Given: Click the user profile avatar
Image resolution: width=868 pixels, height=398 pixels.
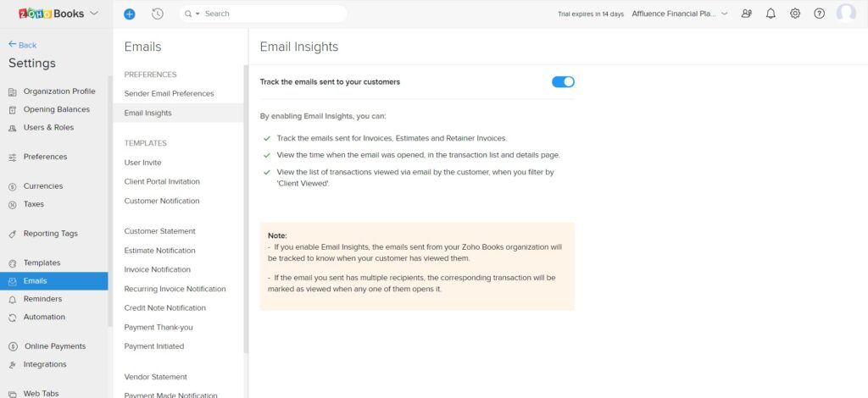Looking at the screenshot, I should click(846, 13).
